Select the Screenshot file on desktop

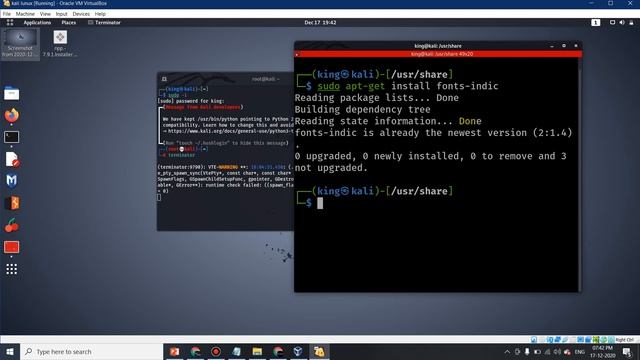(20, 44)
